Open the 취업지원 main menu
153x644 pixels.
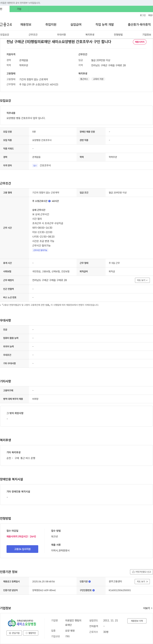coord(51,25)
